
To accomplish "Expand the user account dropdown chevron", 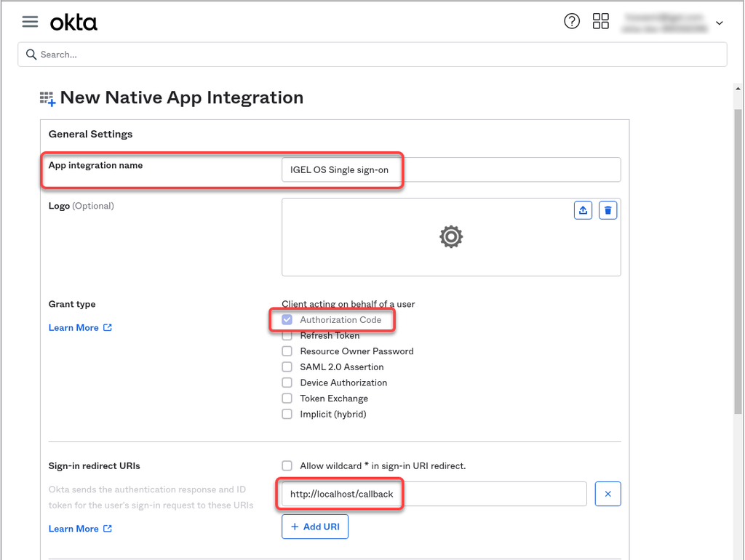I will [x=720, y=23].
